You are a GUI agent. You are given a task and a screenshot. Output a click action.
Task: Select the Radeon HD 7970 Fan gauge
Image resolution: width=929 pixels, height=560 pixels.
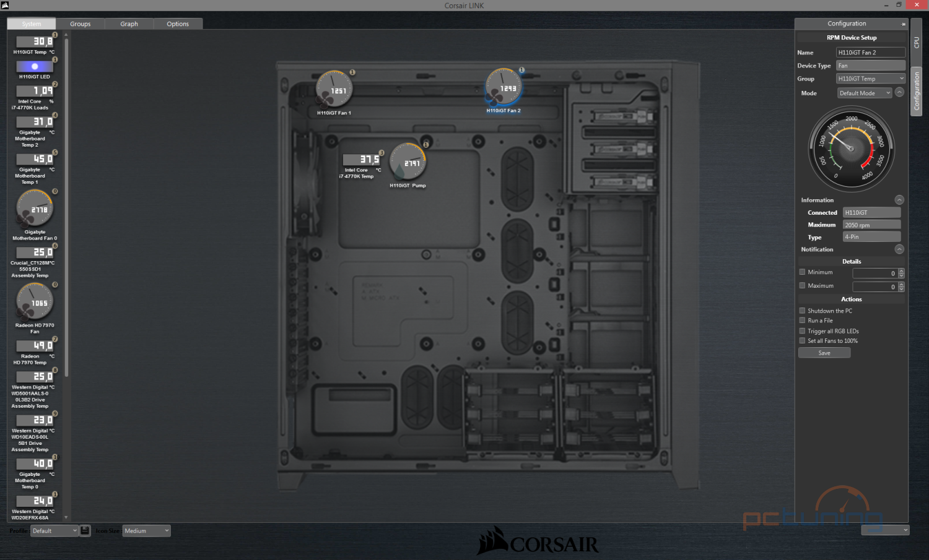35,301
